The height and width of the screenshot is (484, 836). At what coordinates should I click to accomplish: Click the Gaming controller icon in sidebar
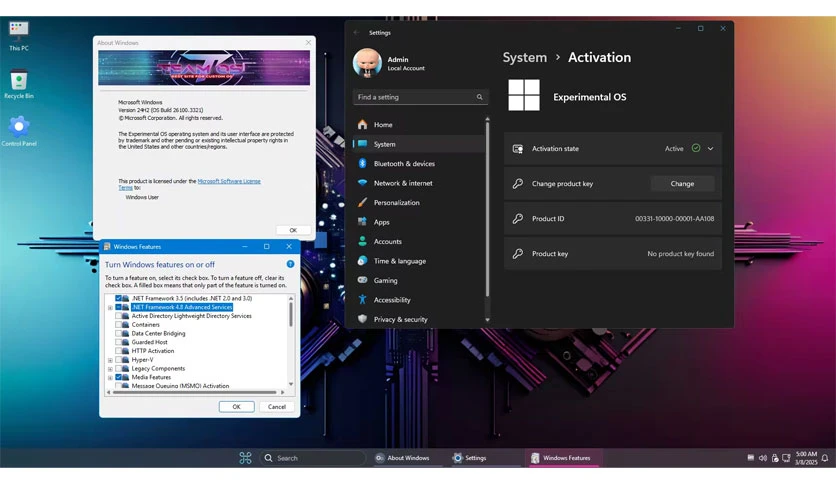point(363,280)
